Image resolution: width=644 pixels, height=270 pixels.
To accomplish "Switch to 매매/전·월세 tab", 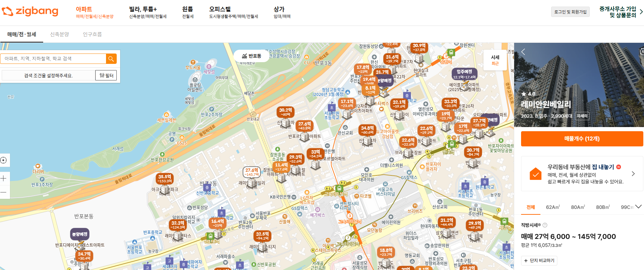I will [22, 34].
